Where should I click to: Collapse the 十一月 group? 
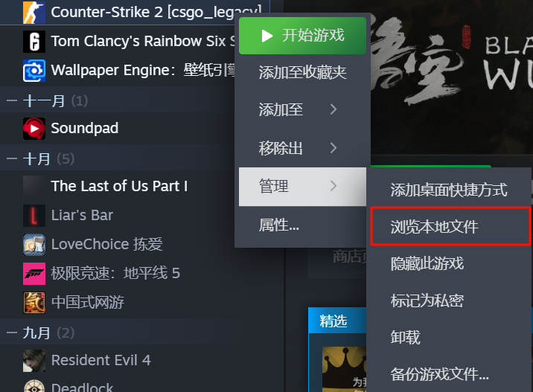(x=12, y=101)
